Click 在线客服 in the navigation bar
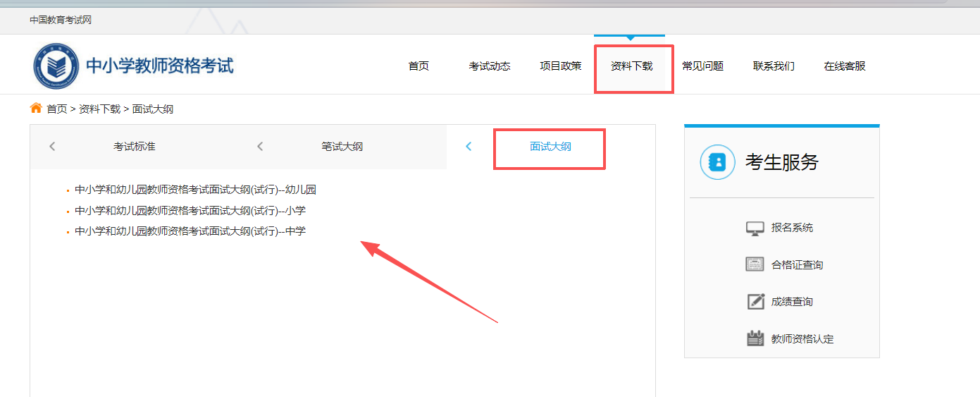Image resolution: width=980 pixels, height=397 pixels. (x=844, y=66)
